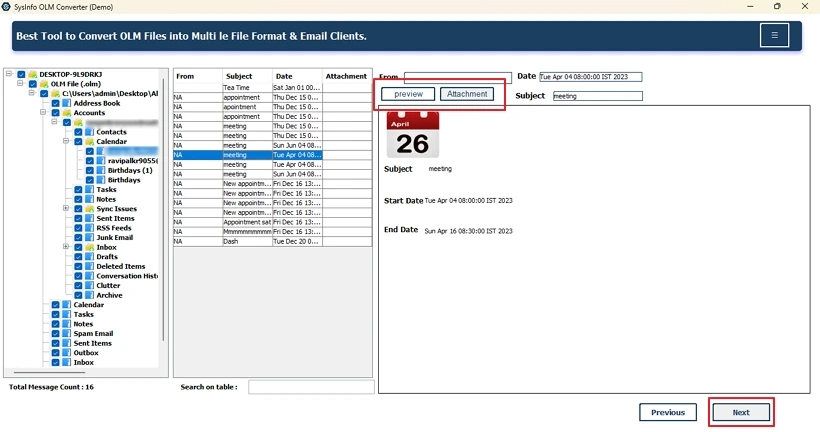Viewport: 820px width, 432px height.
Task: Click the Drafts folder icon
Action: tap(89, 257)
